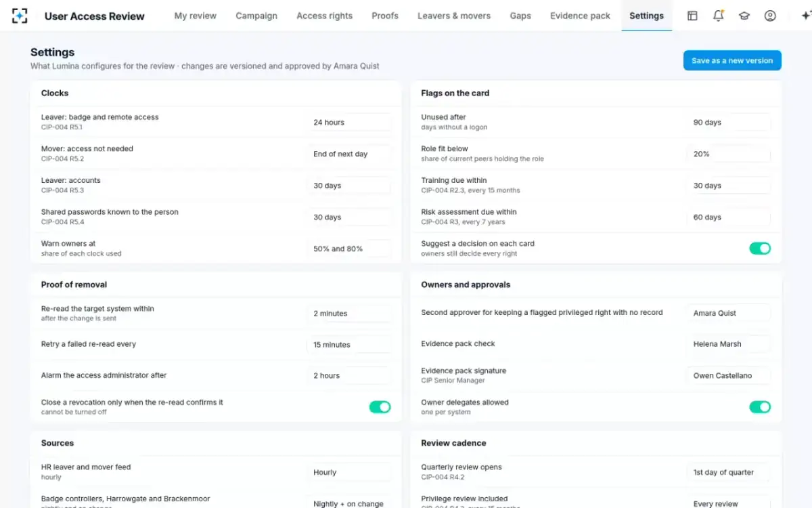Edit Warn owners at 50% and 80% field
812x508 pixels.
349,249
